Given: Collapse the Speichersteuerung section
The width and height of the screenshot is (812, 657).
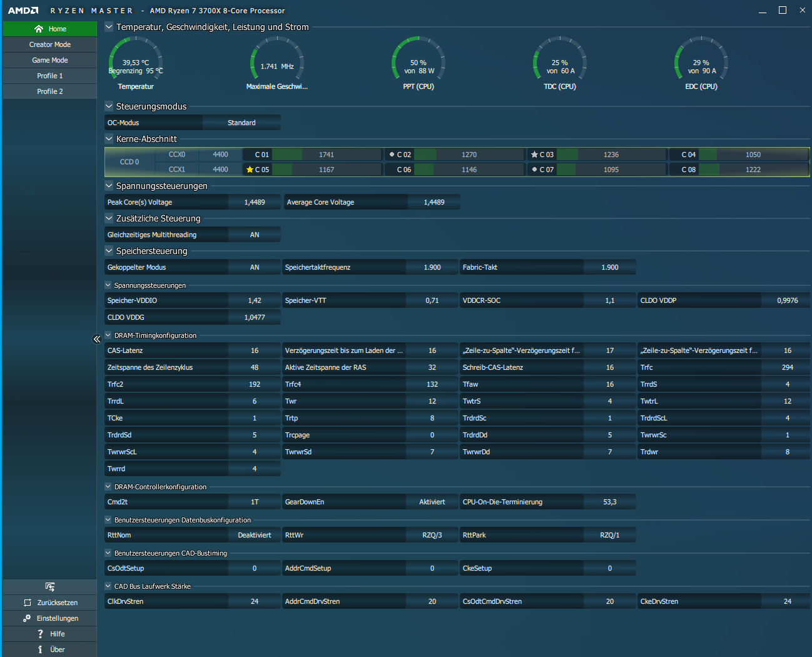Looking at the screenshot, I should (109, 251).
